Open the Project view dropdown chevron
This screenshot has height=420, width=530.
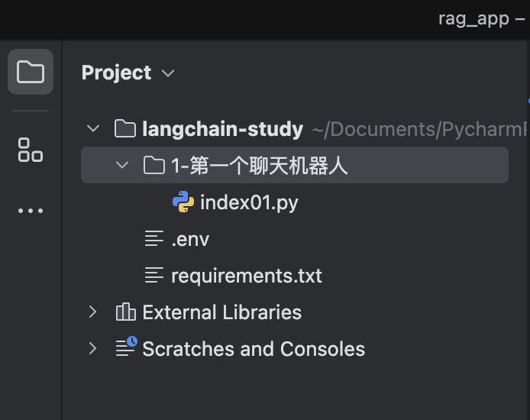(x=169, y=73)
